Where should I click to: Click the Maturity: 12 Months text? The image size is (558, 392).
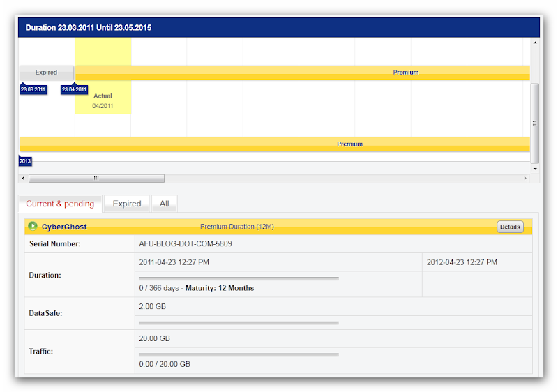pos(220,288)
